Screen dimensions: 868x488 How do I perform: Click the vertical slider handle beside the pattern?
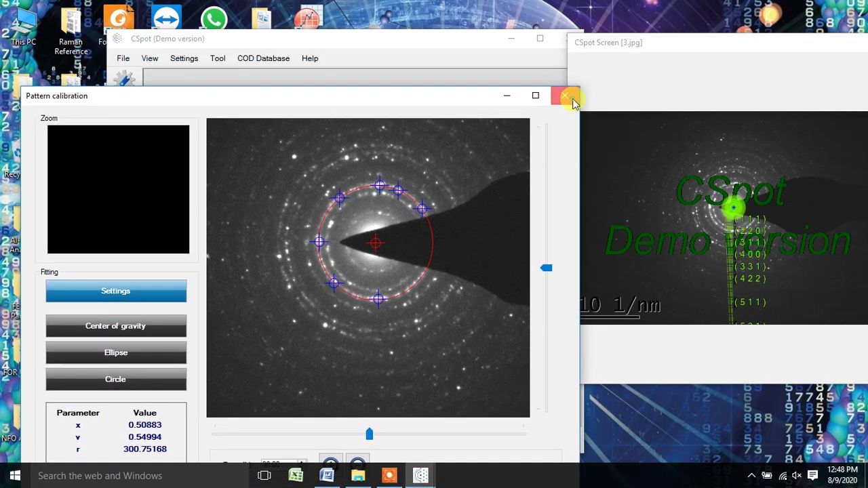pyautogui.click(x=546, y=268)
